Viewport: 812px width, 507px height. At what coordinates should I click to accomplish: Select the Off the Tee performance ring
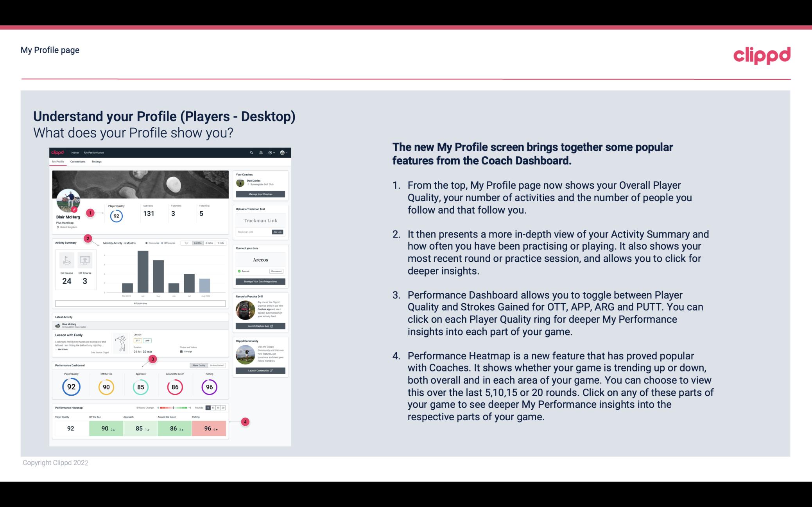pos(106,386)
